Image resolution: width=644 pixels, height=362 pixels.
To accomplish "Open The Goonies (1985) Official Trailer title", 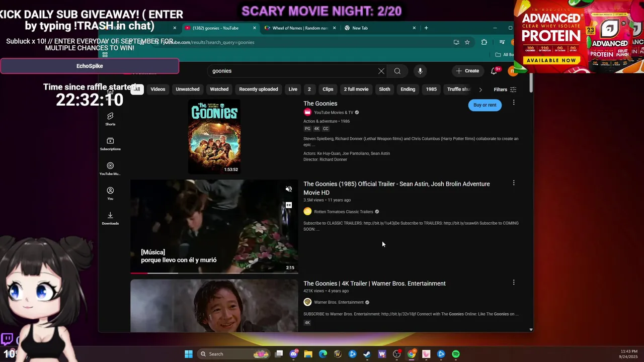I will 396,188.
